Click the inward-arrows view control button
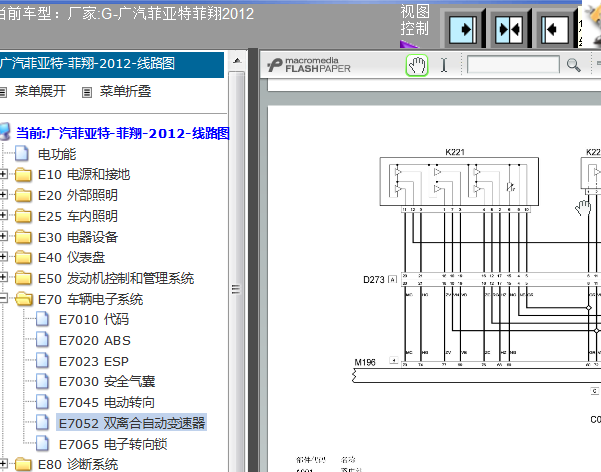Image resolution: width=601 pixels, height=472 pixels. (509, 30)
